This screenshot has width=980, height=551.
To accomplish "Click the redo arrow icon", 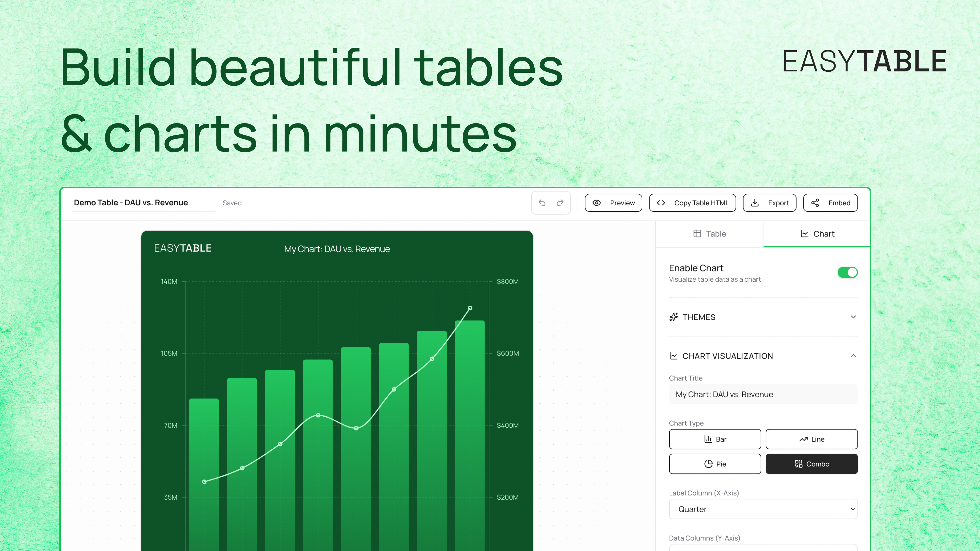I will point(560,203).
